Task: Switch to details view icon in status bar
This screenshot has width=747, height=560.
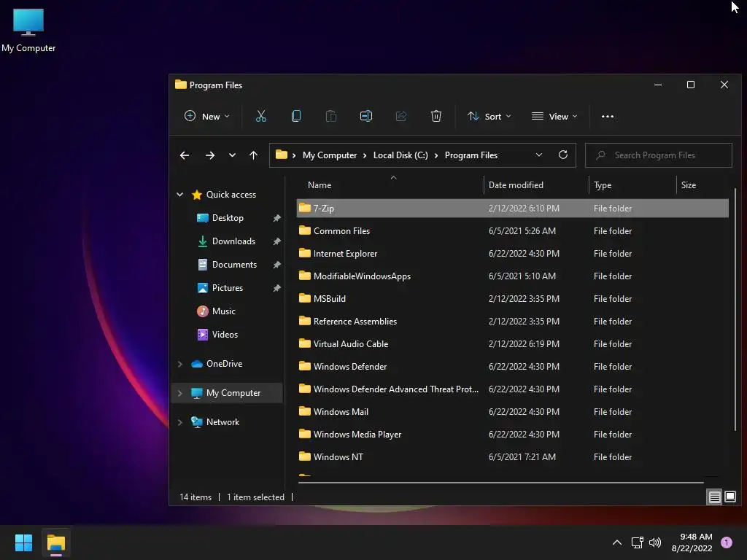Action: 714,497
